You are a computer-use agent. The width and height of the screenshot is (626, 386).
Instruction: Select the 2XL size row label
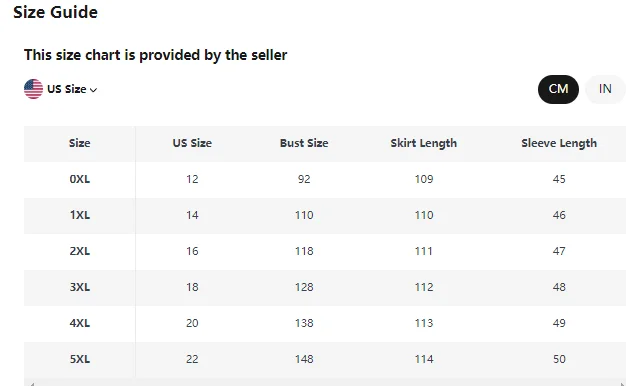click(x=80, y=251)
